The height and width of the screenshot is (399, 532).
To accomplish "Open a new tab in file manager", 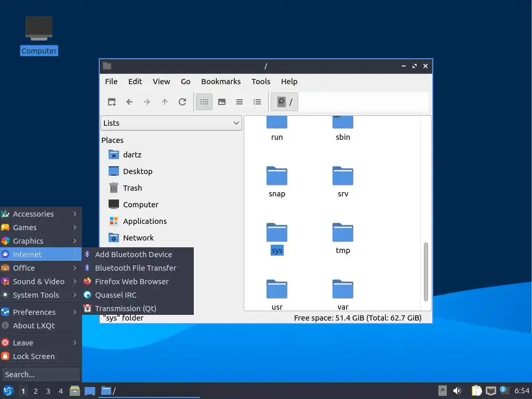I will [112, 102].
